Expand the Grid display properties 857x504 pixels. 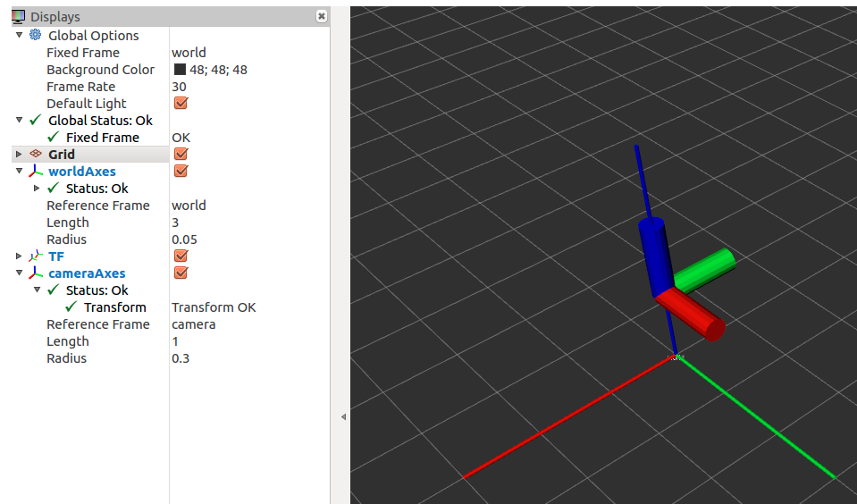pyautogui.click(x=19, y=155)
